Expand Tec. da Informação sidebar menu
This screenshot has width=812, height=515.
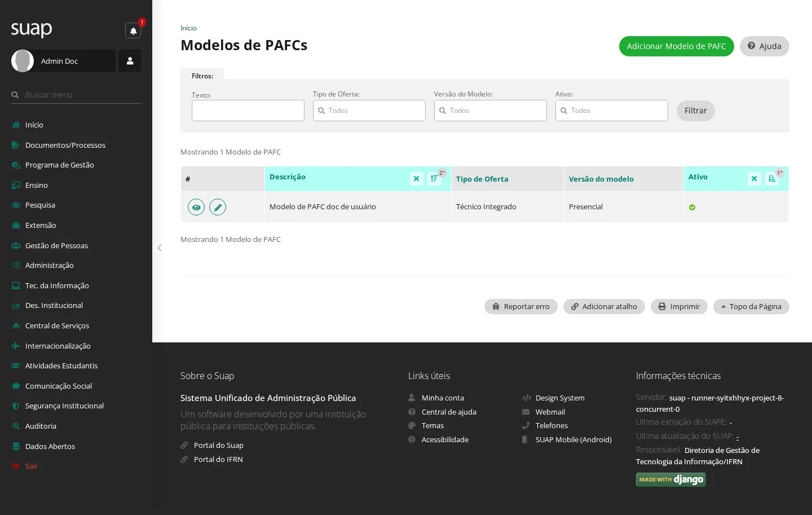pyautogui.click(x=76, y=285)
